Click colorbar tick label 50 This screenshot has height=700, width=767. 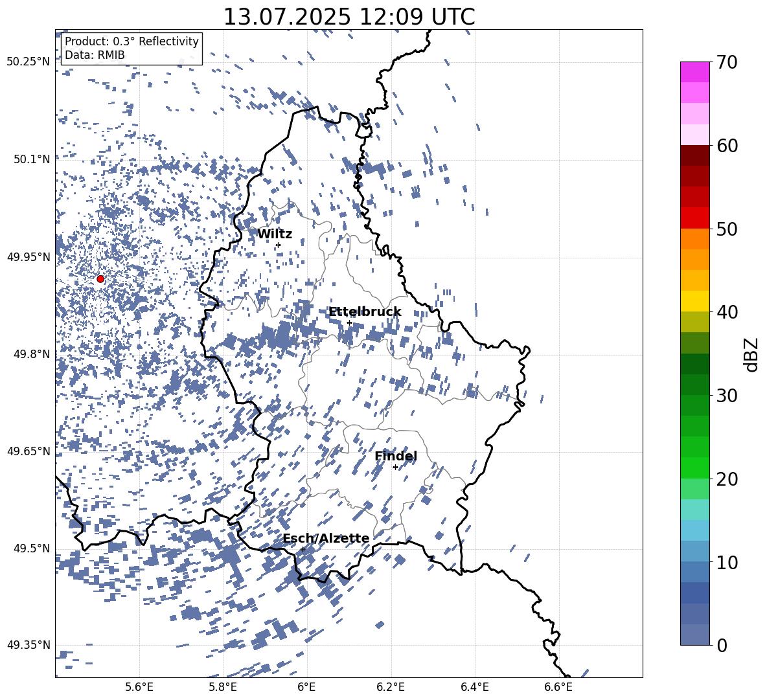point(727,229)
